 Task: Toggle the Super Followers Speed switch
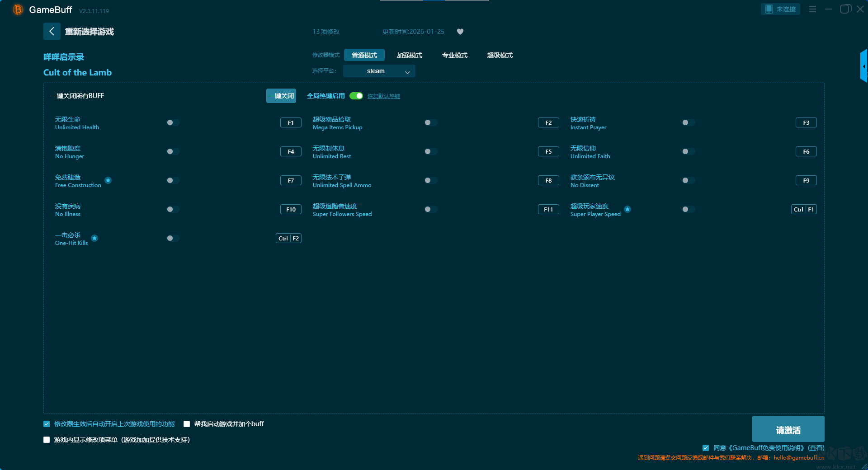[430, 209]
